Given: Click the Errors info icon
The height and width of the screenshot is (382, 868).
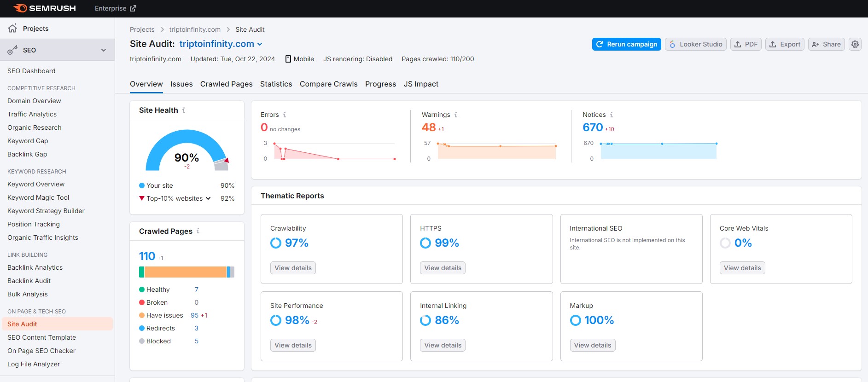Looking at the screenshot, I should pyautogui.click(x=285, y=115).
